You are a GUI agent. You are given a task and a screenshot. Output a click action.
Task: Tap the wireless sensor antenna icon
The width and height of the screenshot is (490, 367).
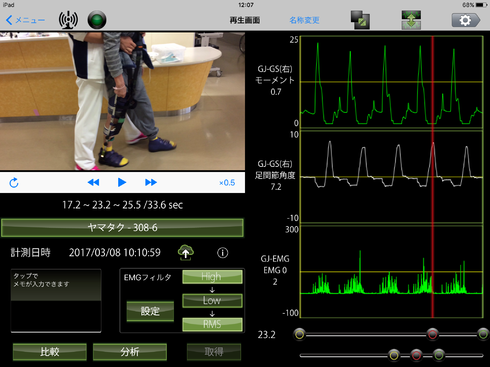(68, 20)
